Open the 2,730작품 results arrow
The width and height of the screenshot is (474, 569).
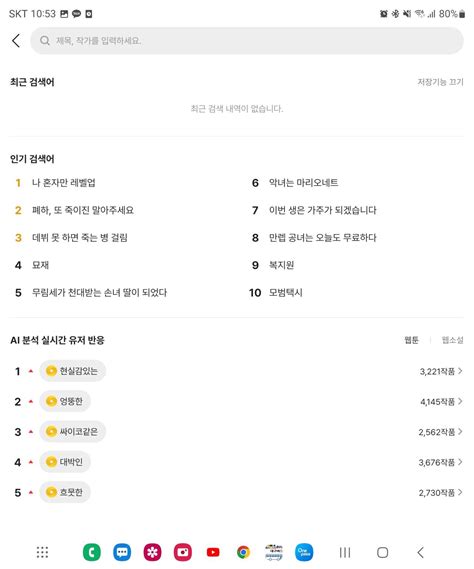(460, 492)
